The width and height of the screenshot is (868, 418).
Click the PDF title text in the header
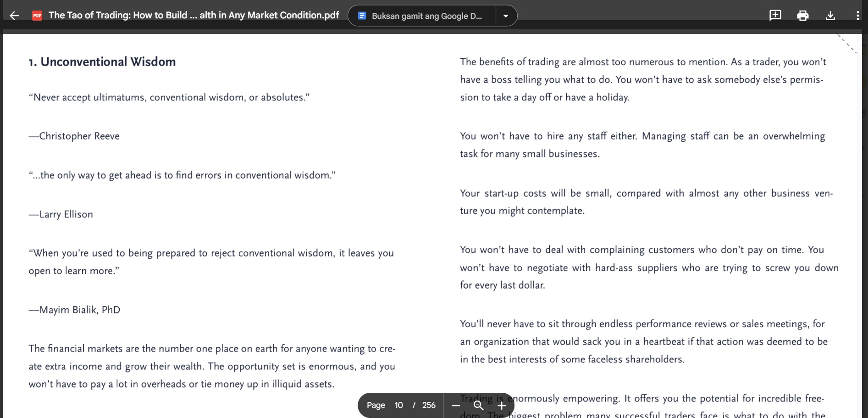tap(194, 15)
